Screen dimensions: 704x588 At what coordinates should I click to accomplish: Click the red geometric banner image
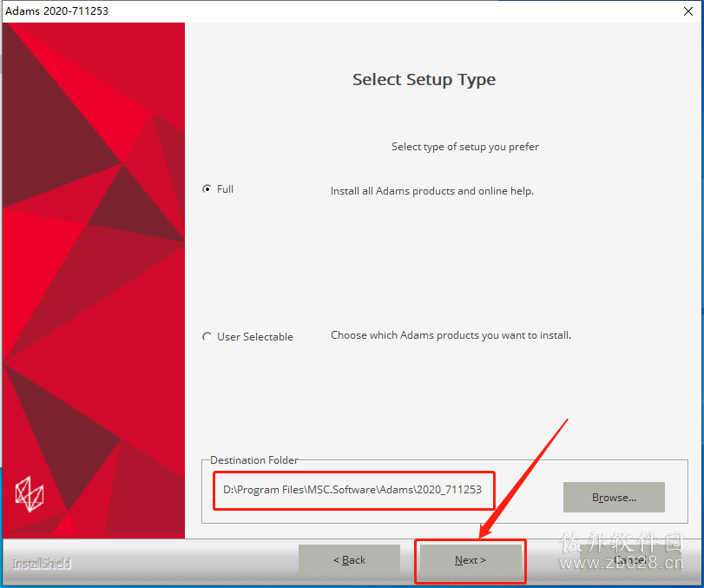pyautogui.click(x=94, y=281)
